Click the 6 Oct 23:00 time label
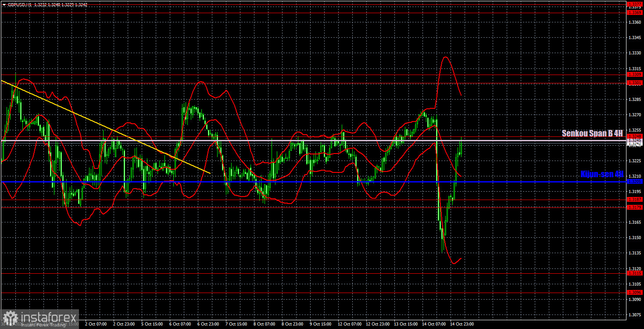The height and width of the screenshot is (329, 644). pos(208,324)
